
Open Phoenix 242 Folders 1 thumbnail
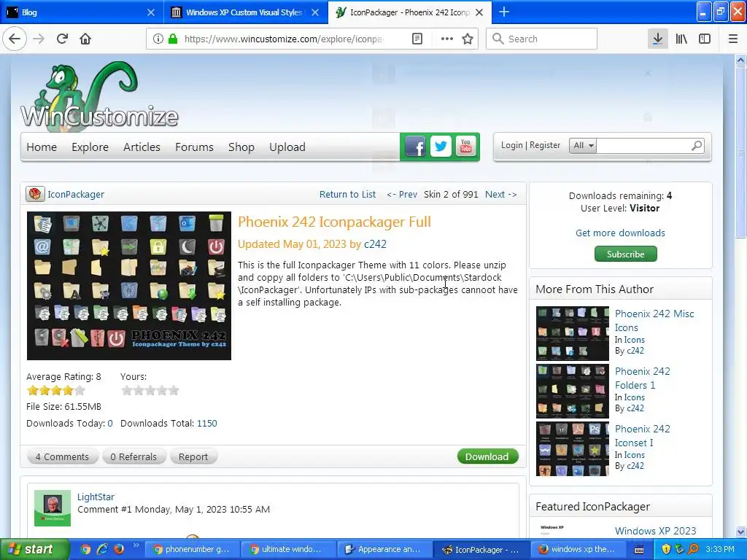[x=572, y=391]
